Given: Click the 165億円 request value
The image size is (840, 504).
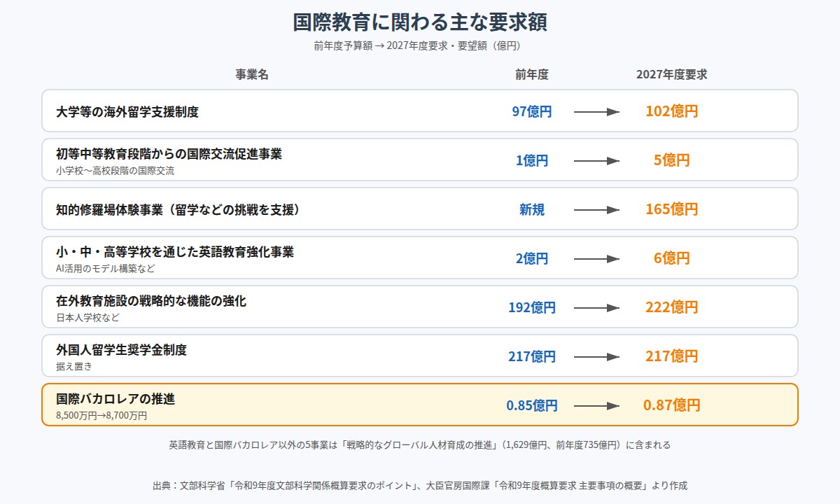Looking at the screenshot, I should coord(672,209).
